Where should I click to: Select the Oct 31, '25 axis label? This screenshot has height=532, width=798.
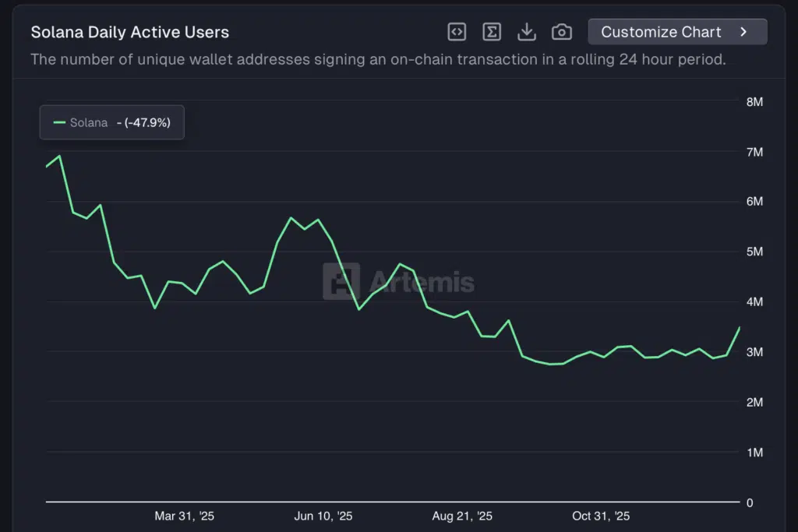[601, 516]
